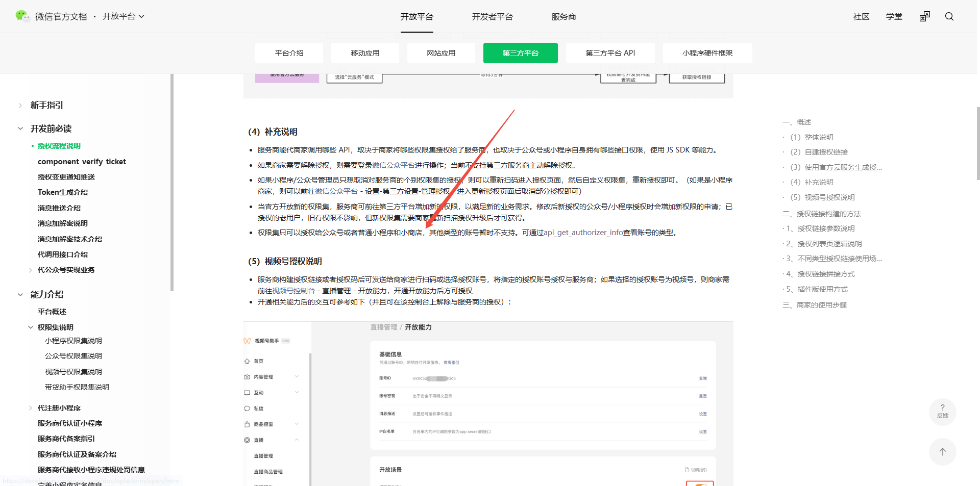Screen dimensions: 980x486
Task: Open the 开放平台 dropdown beside 微信官方文档
Action: (x=124, y=16)
